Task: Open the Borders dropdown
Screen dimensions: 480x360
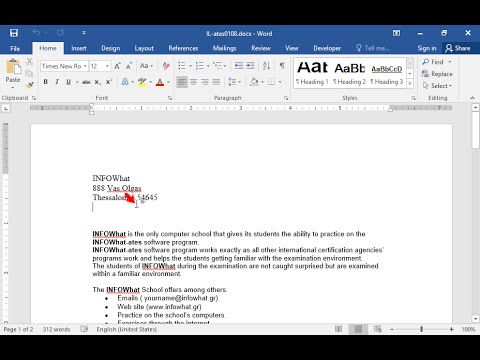Action: tap(280, 82)
